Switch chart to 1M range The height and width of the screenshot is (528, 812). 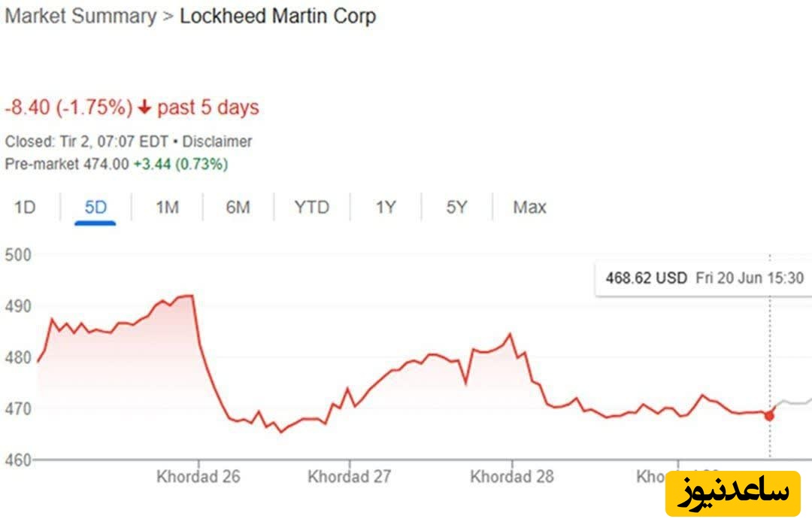pos(167,208)
